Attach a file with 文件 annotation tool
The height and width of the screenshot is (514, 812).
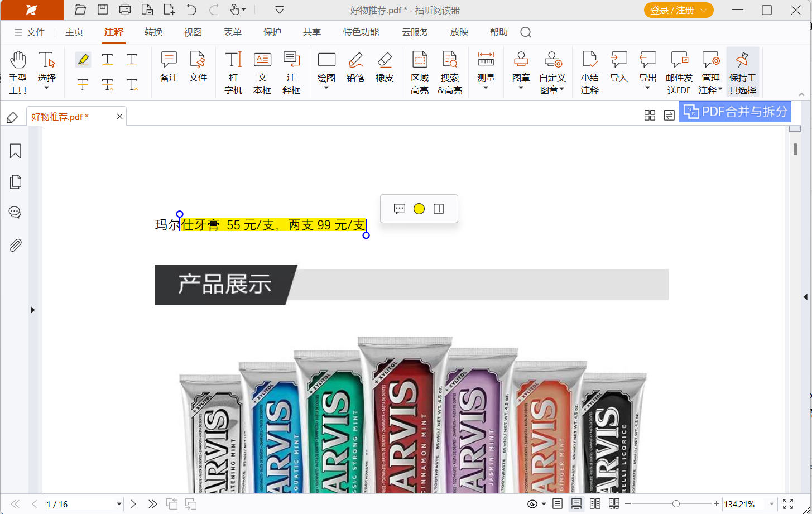[x=198, y=66]
